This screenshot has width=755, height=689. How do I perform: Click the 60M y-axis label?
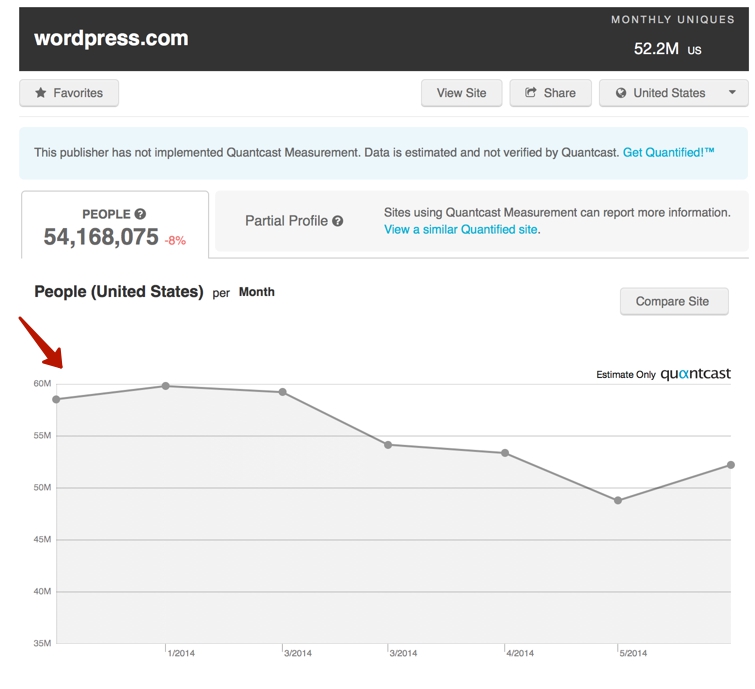[42, 384]
